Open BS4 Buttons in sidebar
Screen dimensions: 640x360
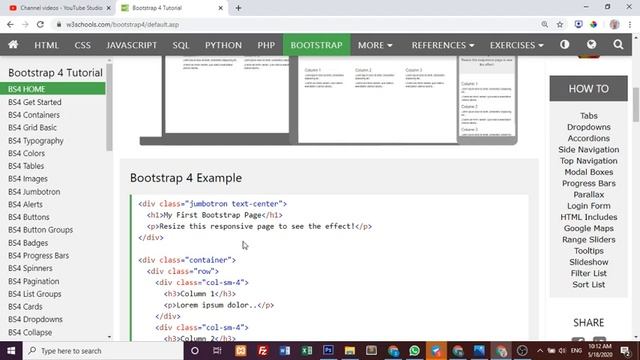(x=29, y=217)
